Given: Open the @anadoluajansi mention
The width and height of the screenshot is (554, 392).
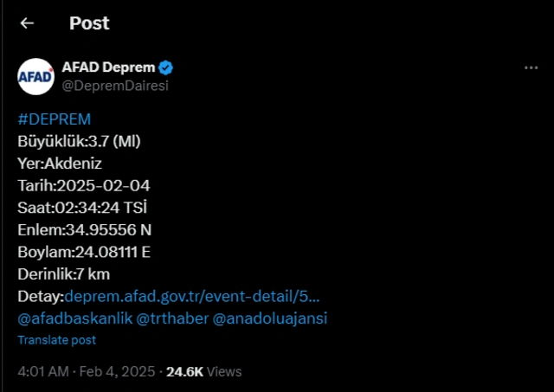Looking at the screenshot, I should (x=270, y=318).
